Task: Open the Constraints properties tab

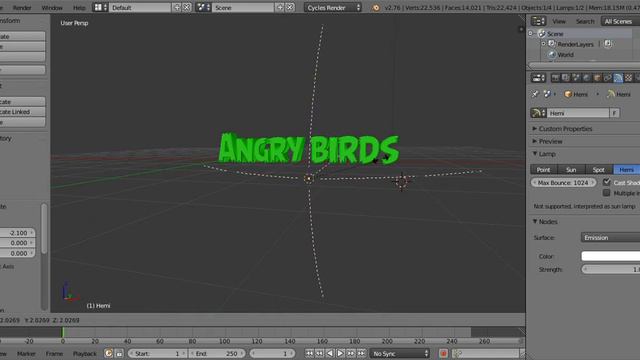Action: click(x=608, y=78)
